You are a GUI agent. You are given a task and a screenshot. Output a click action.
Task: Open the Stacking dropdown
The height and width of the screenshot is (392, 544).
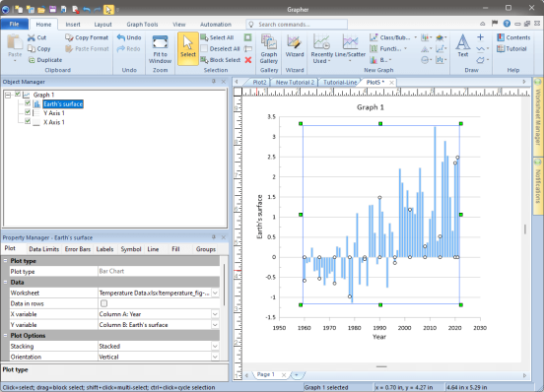(x=215, y=347)
